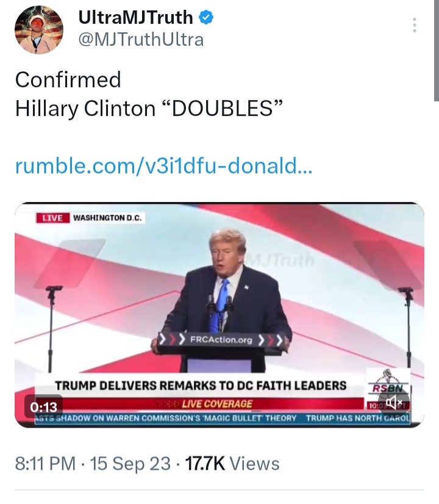Screen dimensions: 439x504
Task: Open the three-dot more options menu
Action: (x=415, y=25)
